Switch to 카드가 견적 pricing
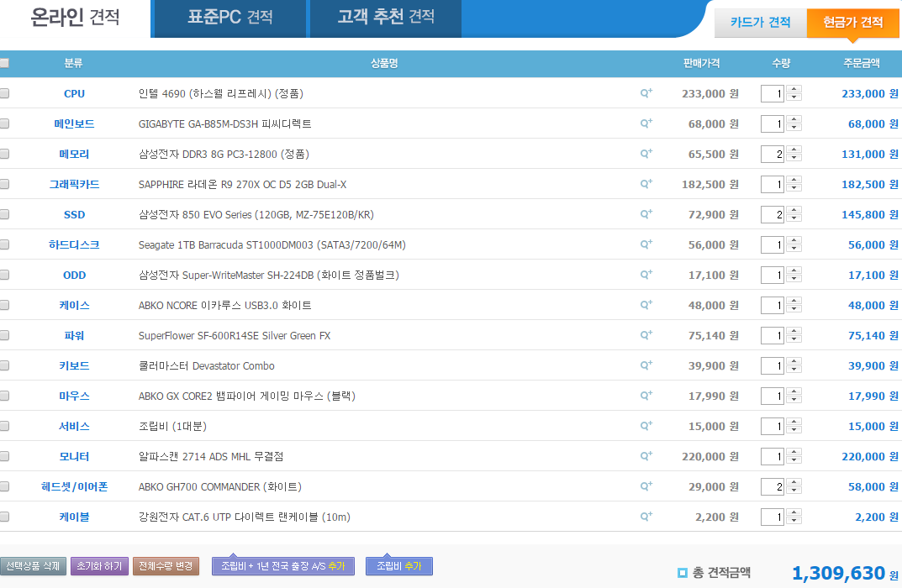Image resolution: width=902 pixels, height=588 pixels. click(x=760, y=23)
